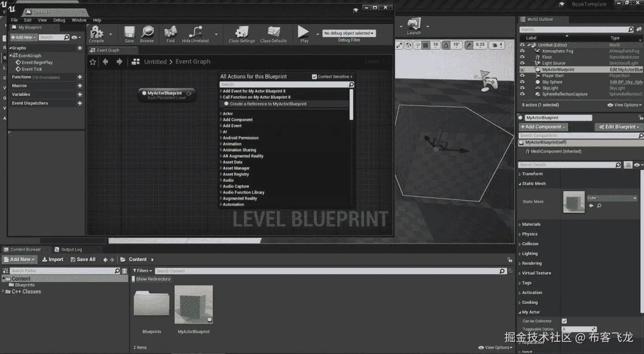Compile the Level Blueprint

click(96, 34)
